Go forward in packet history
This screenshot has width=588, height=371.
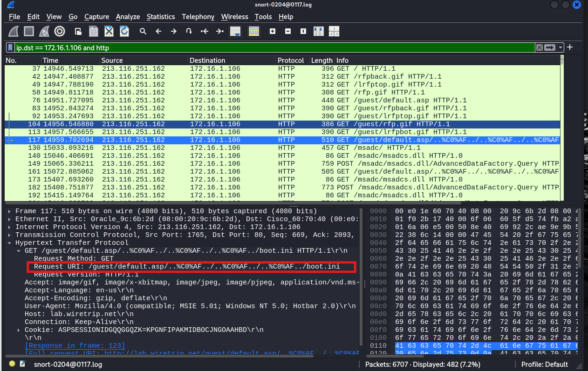point(174,31)
